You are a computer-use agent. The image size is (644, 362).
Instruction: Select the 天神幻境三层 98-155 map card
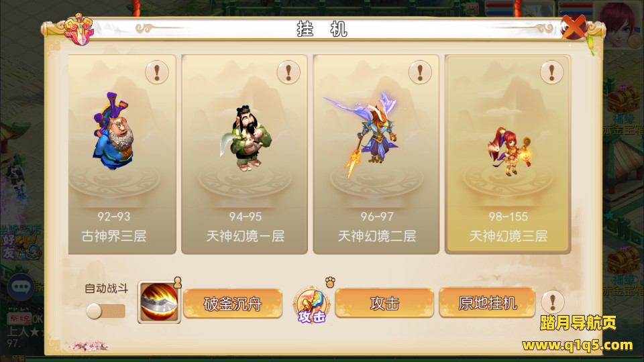508,154
